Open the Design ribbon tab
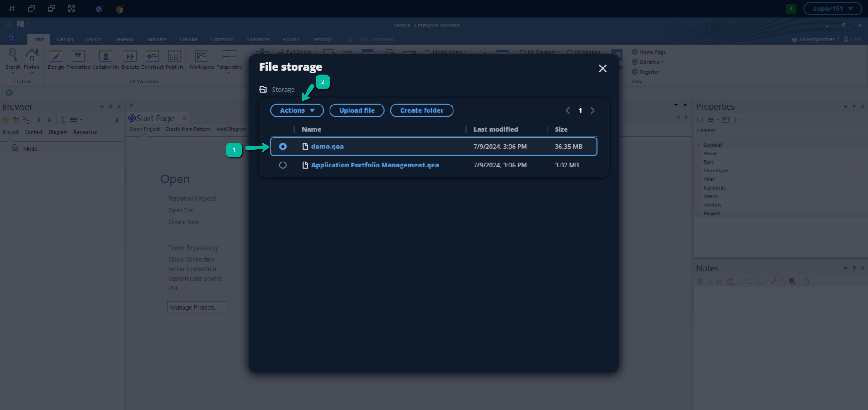Image resolution: width=868 pixels, height=410 pixels. tap(65, 39)
